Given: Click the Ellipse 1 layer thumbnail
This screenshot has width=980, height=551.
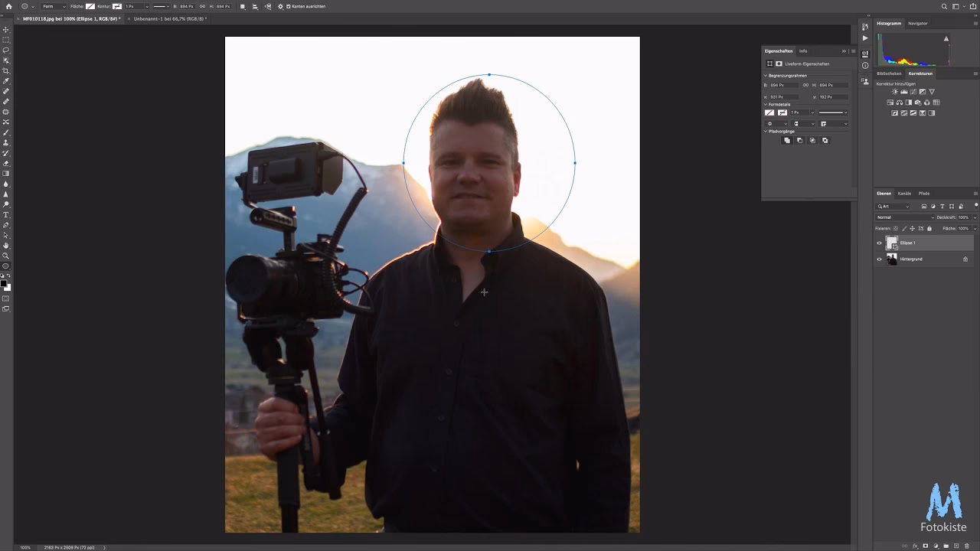Looking at the screenshot, I should (x=892, y=243).
